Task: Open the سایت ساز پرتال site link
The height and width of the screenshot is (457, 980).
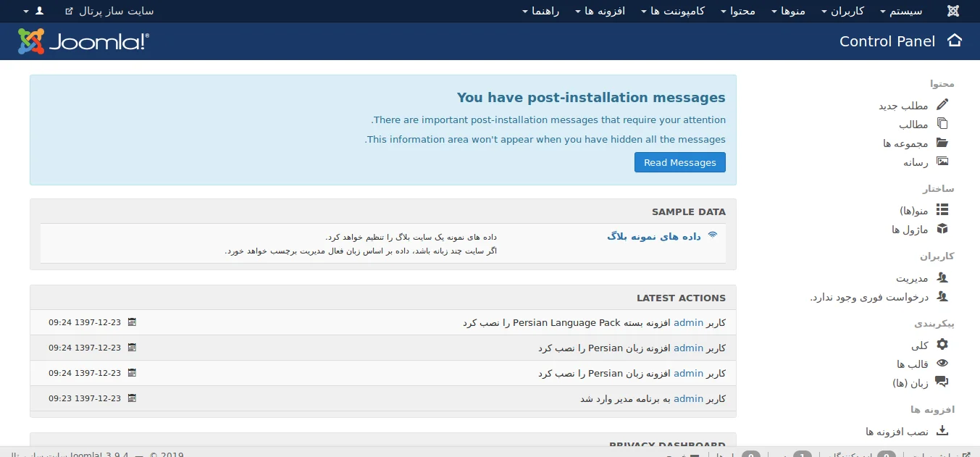Action: coord(110,11)
